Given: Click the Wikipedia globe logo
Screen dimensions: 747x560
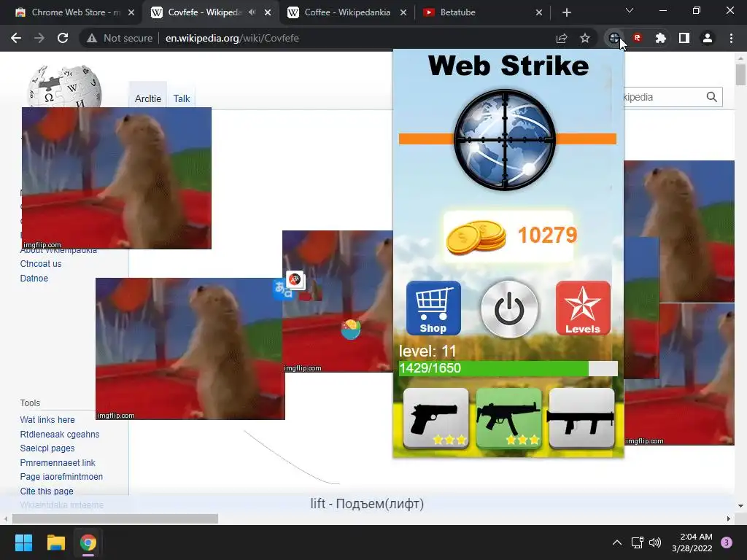Looking at the screenshot, I should 64,86.
